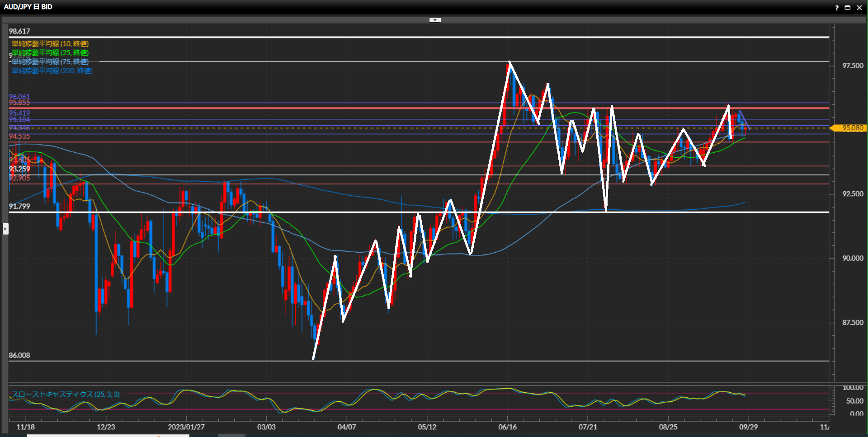
Task: Expand the left side panel arrow
Action: [x=5, y=229]
